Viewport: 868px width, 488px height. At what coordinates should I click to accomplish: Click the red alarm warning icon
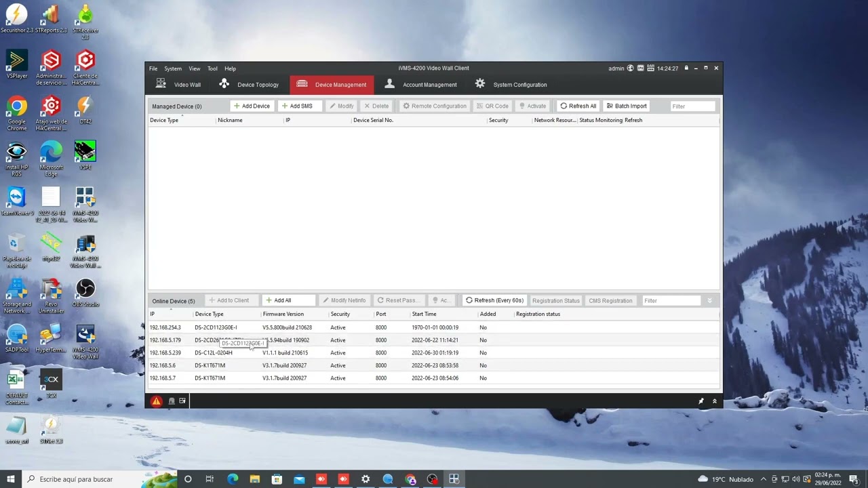click(x=156, y=401)
